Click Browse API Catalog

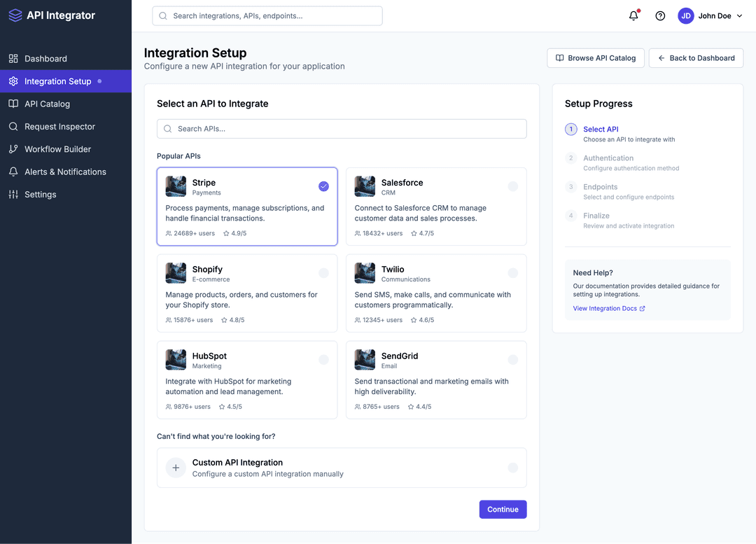596,58
